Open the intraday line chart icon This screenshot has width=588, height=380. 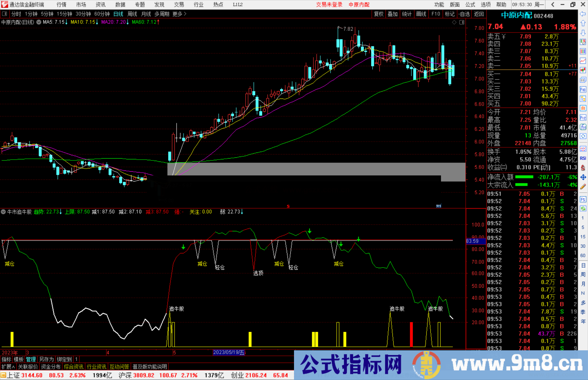[x=583, y=61]
